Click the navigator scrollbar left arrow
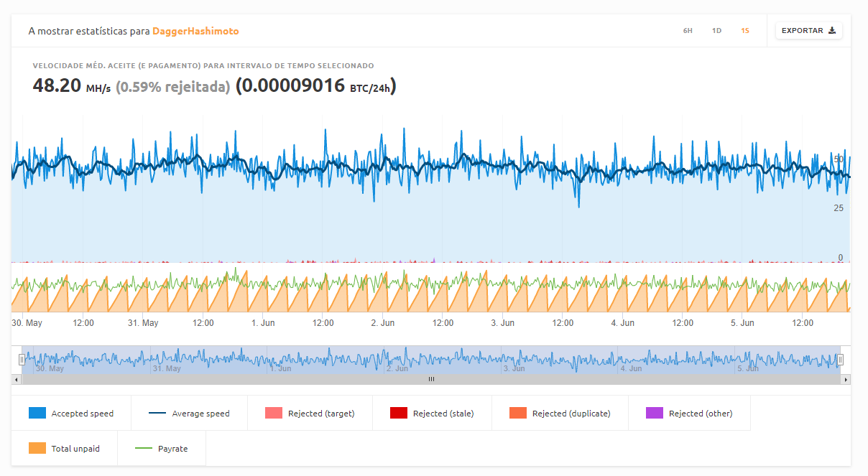Viewport: 868px width, 476px height. pyautogui.click(x=16, y=379)
